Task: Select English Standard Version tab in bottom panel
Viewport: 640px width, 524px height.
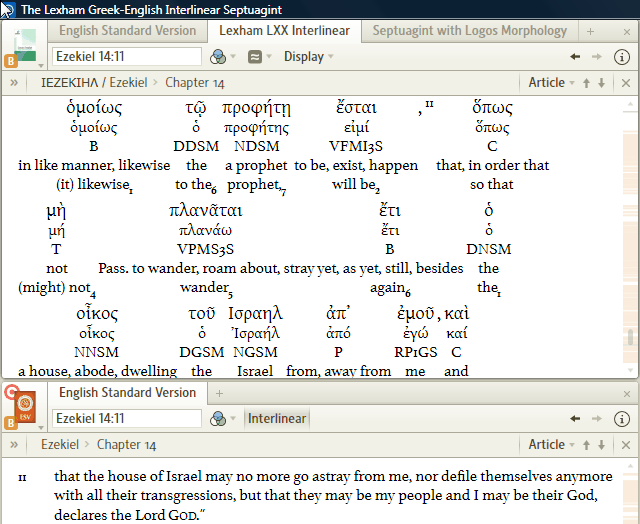Action: click(127, 393)
